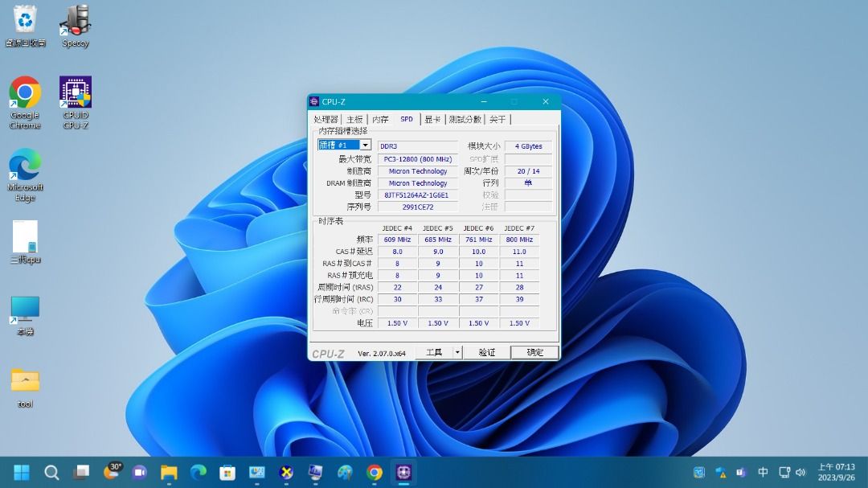Image resolution: width=868 pixels, height=488 pixels.
Task: Click the 确定 button
Action: pyautogui.click(x=534, y=352)
